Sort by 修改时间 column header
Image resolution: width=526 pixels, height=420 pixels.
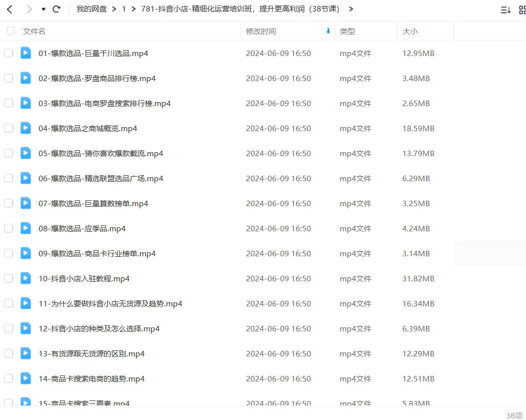[260, 31]
